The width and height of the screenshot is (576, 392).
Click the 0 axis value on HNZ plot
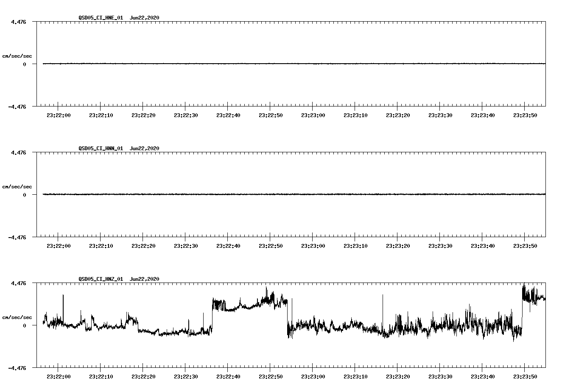(x=25, y=325)
